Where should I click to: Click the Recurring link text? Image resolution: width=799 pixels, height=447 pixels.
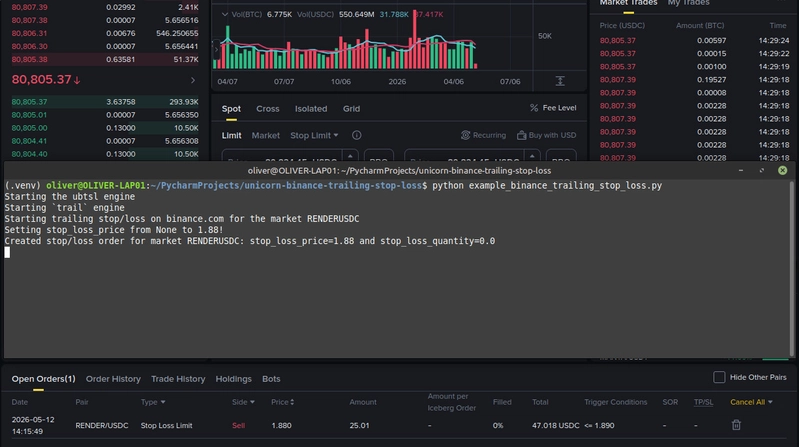[x=489, y=135]
